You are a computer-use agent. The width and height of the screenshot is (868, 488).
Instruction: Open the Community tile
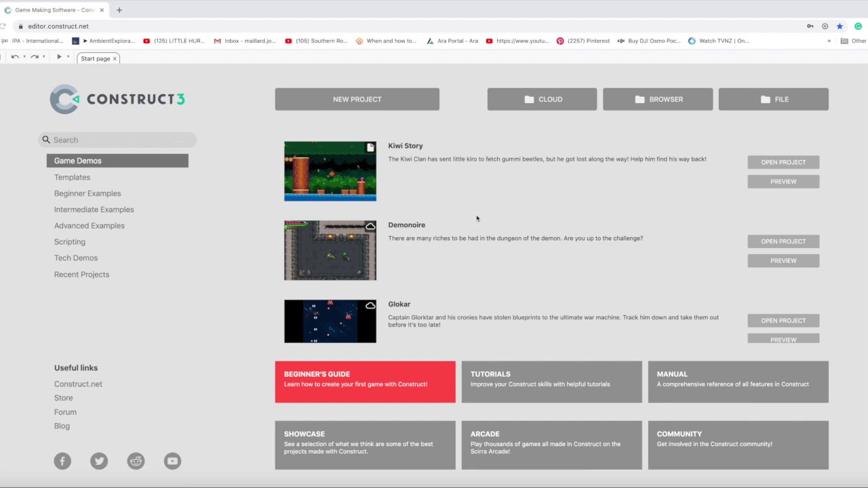click(x=738, y=445)
